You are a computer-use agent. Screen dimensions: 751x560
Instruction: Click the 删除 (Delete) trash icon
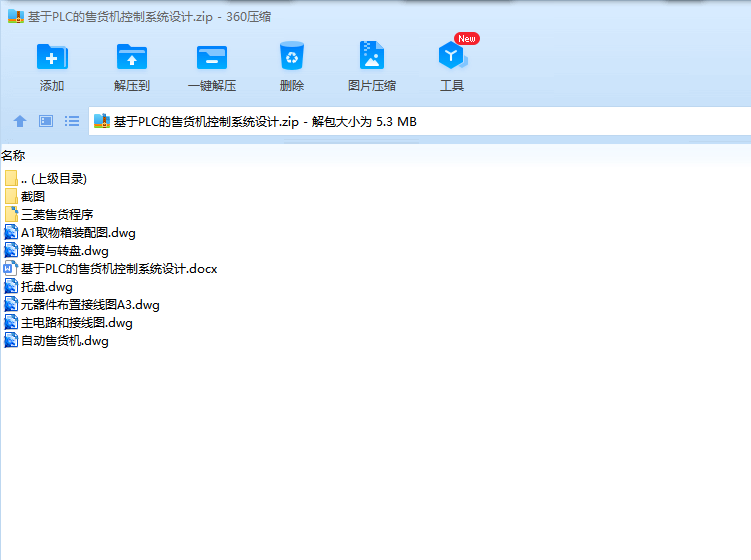(x=292, y=57)
